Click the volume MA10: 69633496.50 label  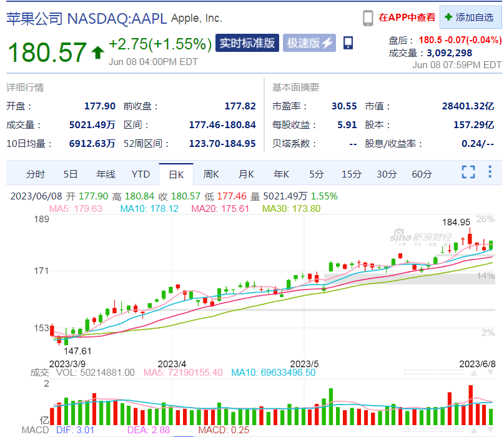274,373
